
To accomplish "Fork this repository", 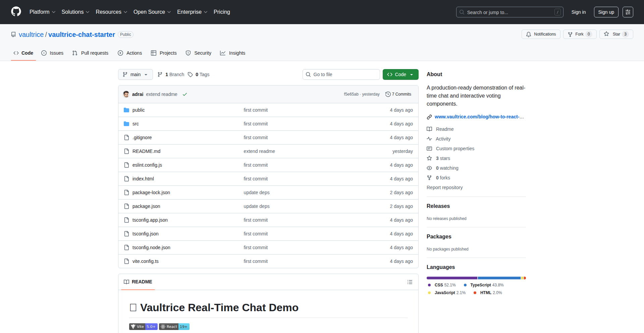I will click(x=579, y=34).
